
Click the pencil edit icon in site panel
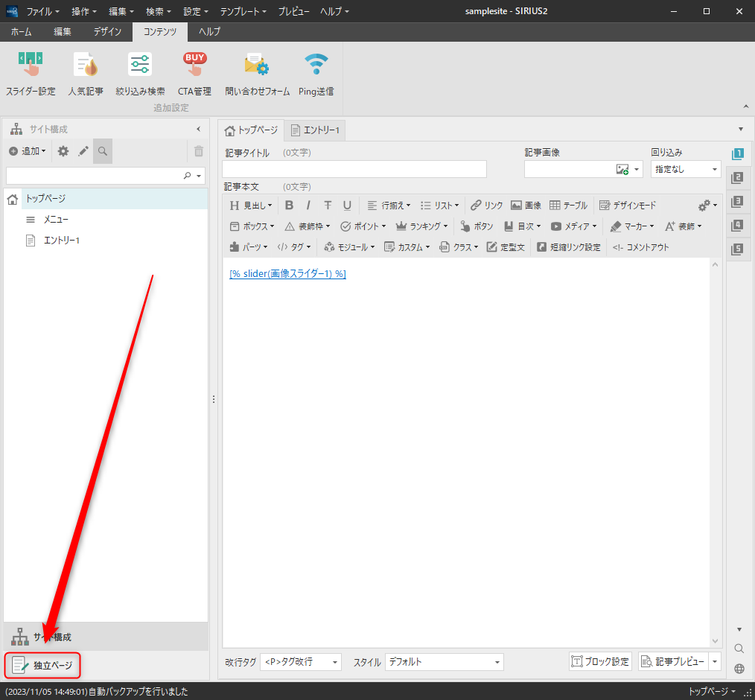(x=83, y=151)
